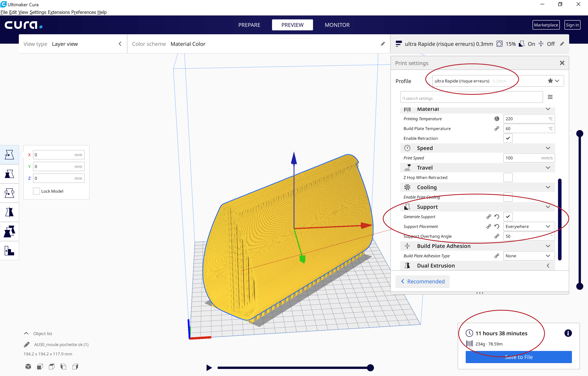This screenshot has width=588, height=376.
Task: Open the Help menu
Action: coord(102,12)
